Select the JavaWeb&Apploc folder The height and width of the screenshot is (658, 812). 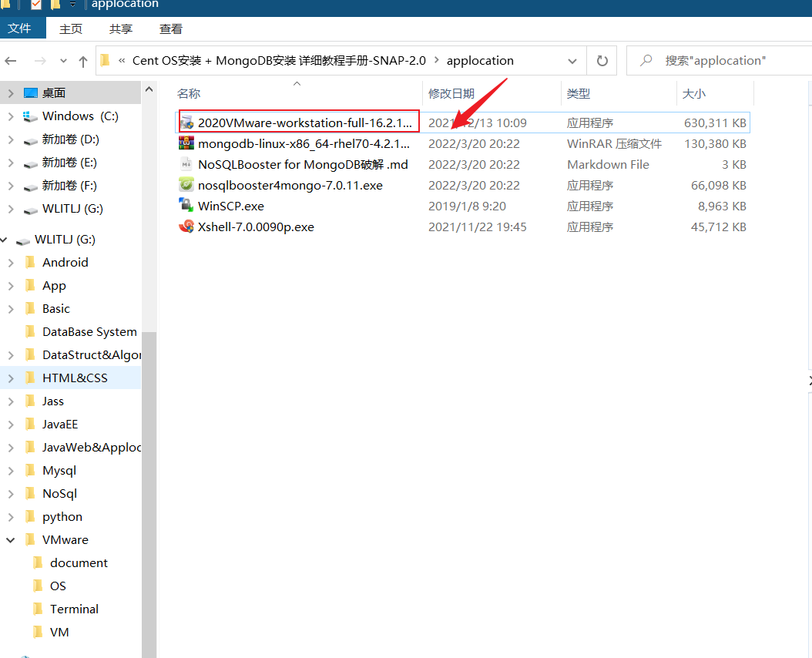pyautogui.click(x=92, y=447)
